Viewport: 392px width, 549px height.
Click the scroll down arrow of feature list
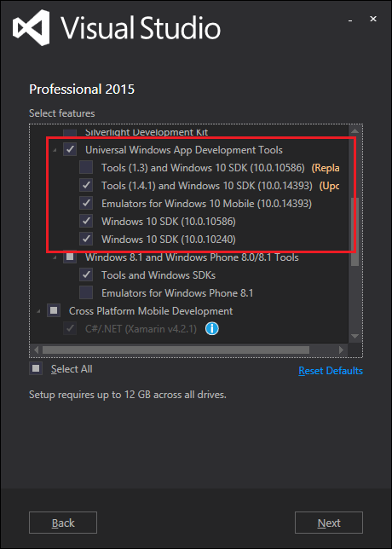tap(355, 337)
